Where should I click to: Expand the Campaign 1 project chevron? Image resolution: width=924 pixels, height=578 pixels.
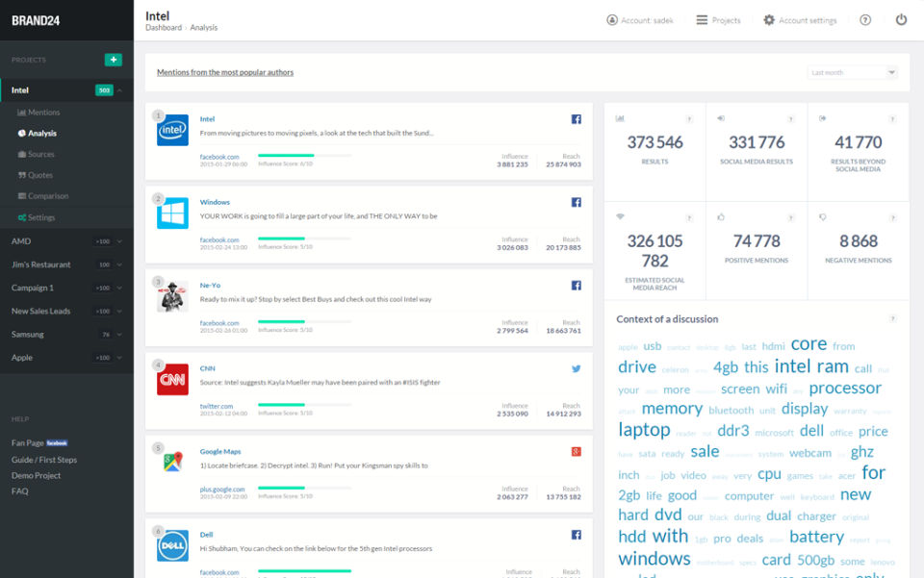coord(119,288)
